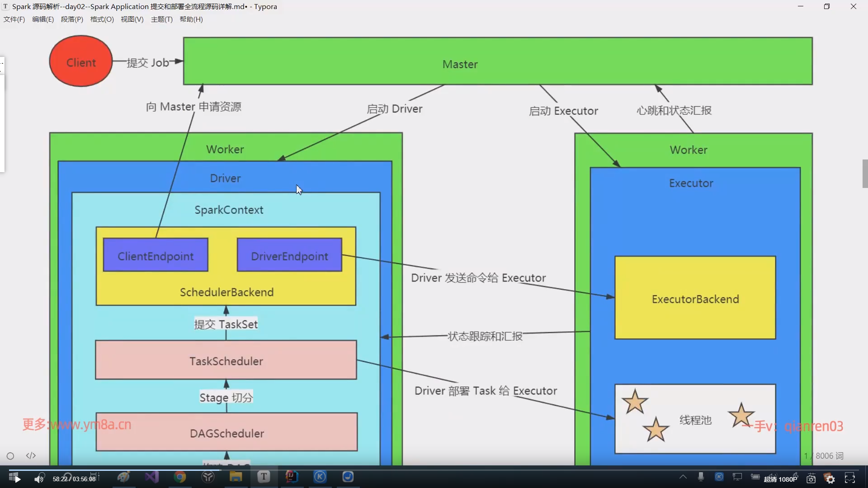Click the document vertical scrollbar thumb
This screenshot has height=488, width=868.
tap(865, 174)
